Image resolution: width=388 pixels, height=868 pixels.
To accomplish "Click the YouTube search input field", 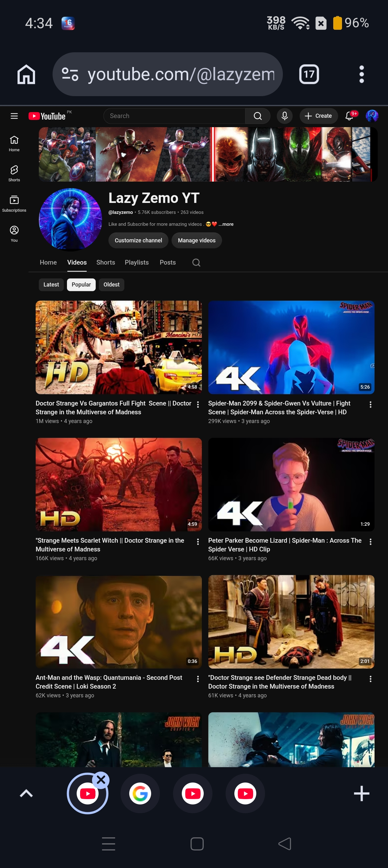I will [174, 116].
